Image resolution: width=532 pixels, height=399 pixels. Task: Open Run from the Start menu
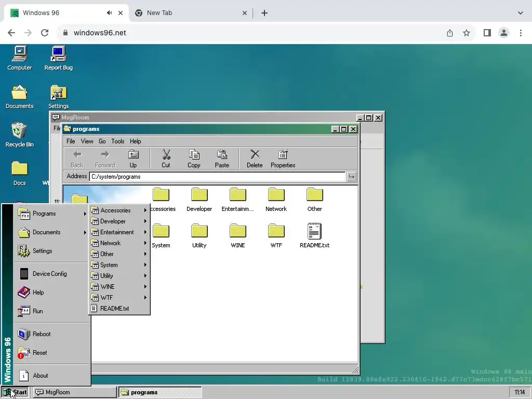tap(51, 311)
